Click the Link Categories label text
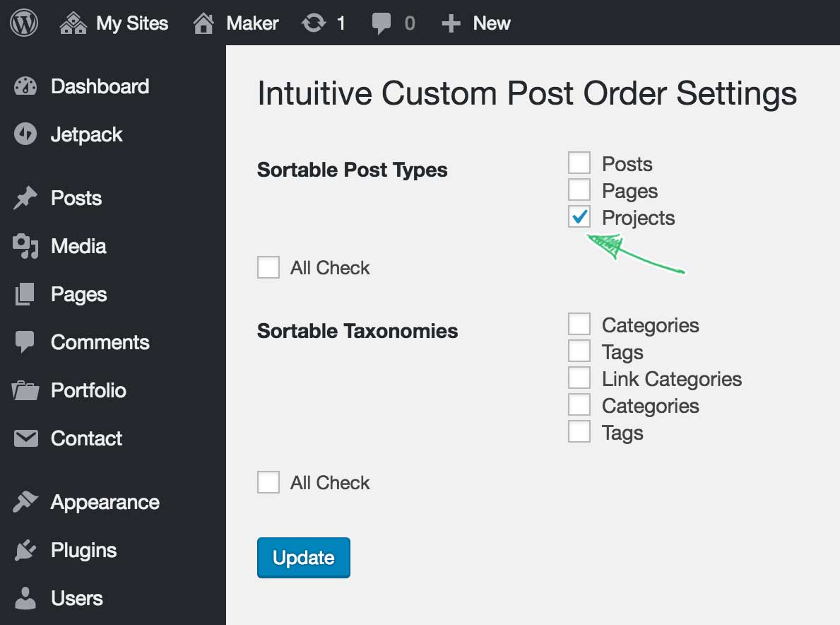This screenshot has height=625, width=840. click(672, 379)
